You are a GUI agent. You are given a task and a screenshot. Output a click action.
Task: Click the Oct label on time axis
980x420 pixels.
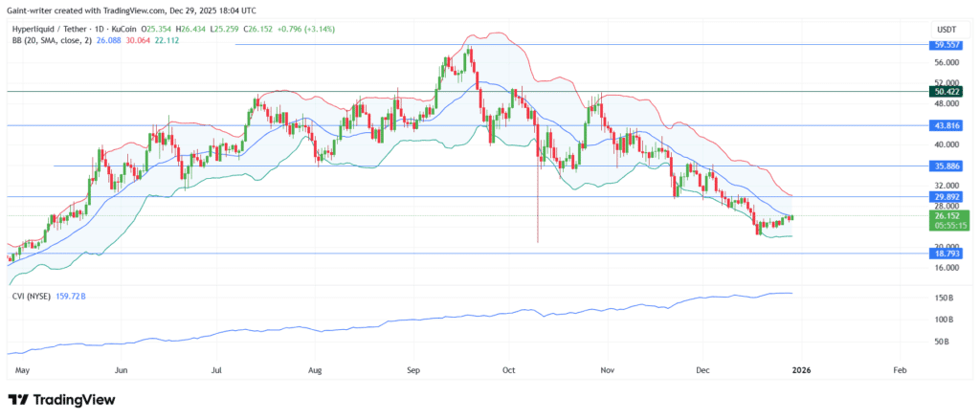tap(508, 370)
